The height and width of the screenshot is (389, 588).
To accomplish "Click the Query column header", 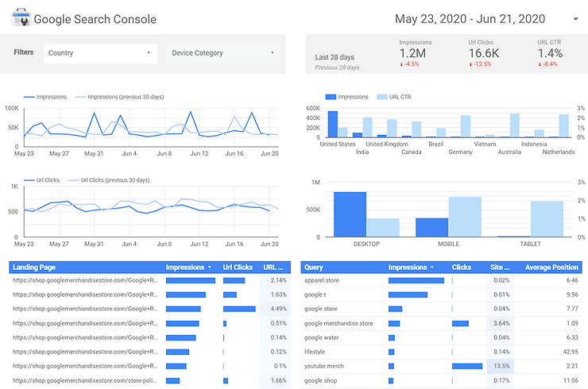I will click(x=314, y=268).
